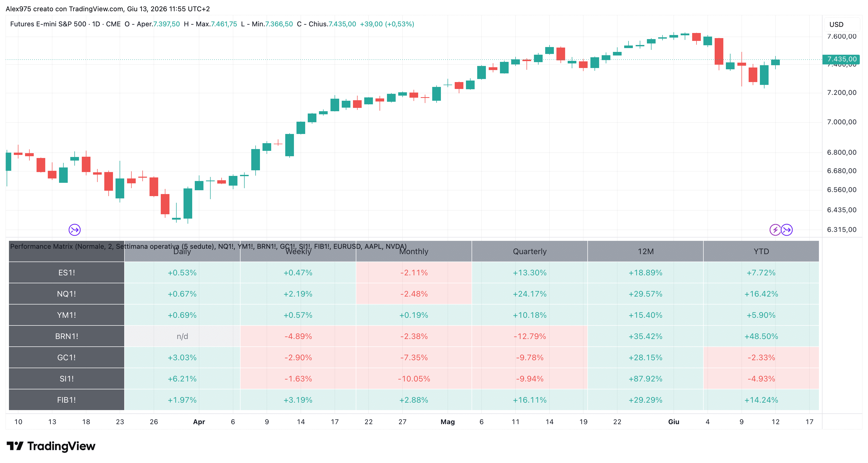Click the contract rollover marker near March 18
This screenshot has height=463, width=868.
tap(74, 230)
